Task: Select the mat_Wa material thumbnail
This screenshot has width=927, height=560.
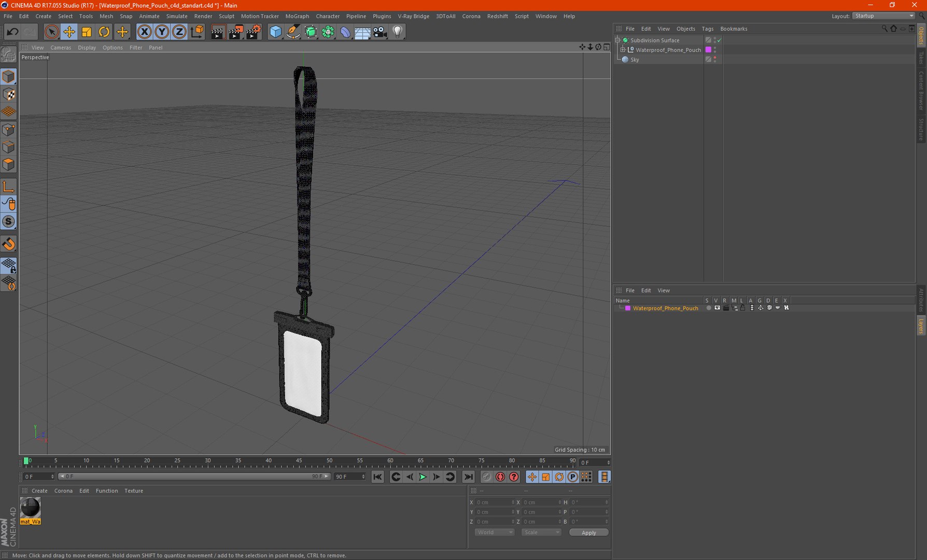Action: [x=30, y=508]
